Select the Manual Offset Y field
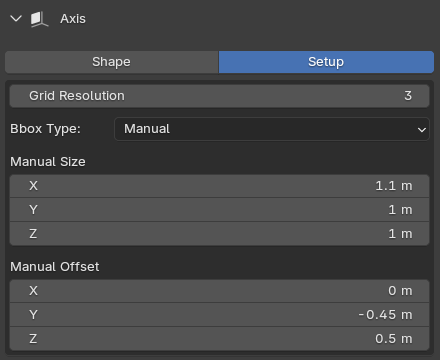Viewport: 440px width, 360px height. 219,315
